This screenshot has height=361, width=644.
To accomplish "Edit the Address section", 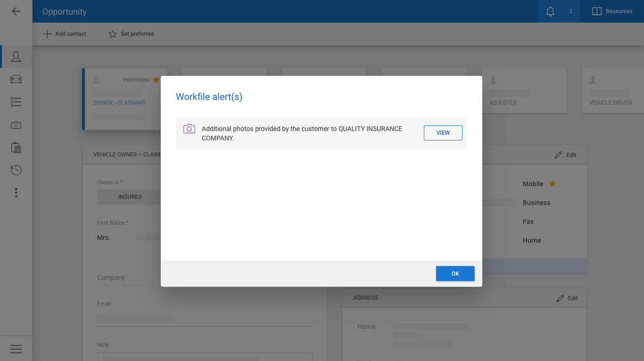I will pos(567,298).
